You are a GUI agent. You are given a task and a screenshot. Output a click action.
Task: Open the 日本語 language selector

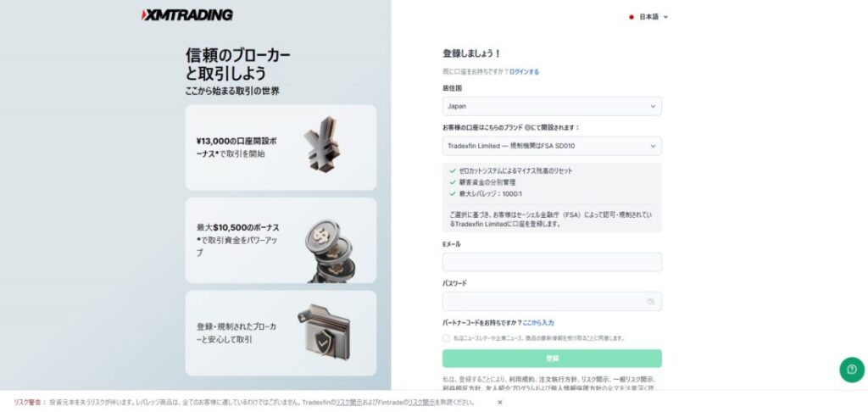coord(648,17)
